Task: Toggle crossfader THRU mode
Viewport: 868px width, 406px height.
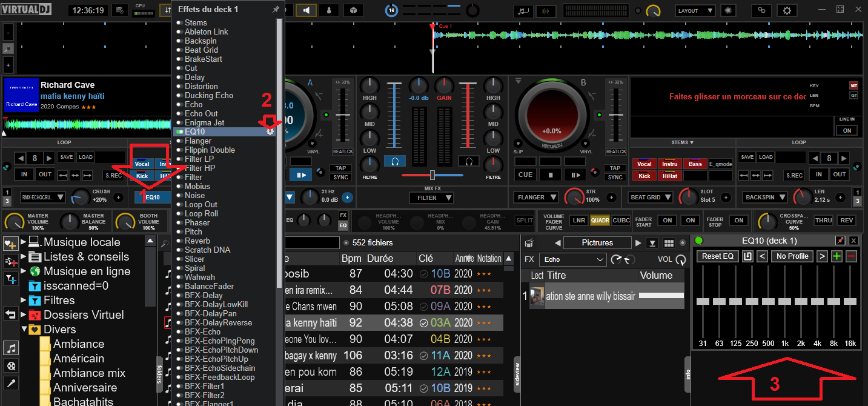Action: 823,221
